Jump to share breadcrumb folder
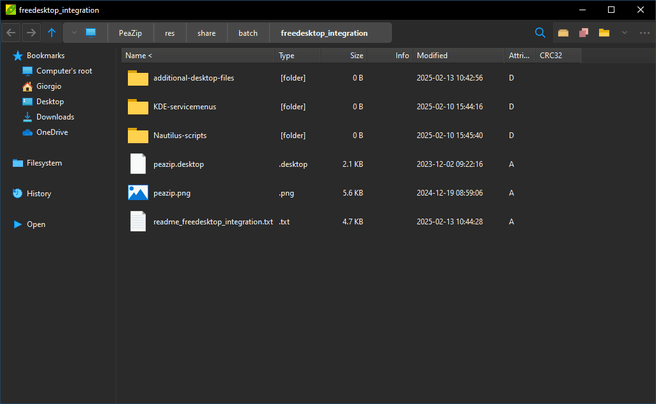This screenshot has height=404, width=656. click(206, 33)
